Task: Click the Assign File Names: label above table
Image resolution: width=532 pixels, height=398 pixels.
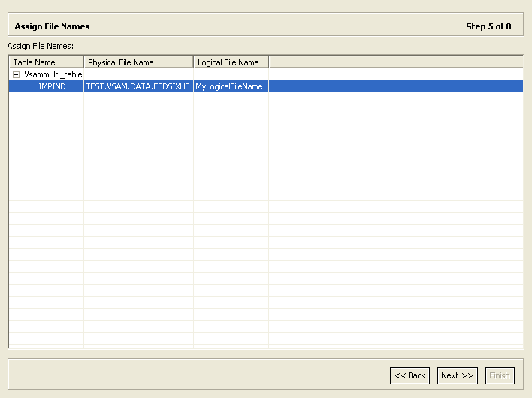Action: click(x=40, y=46)
